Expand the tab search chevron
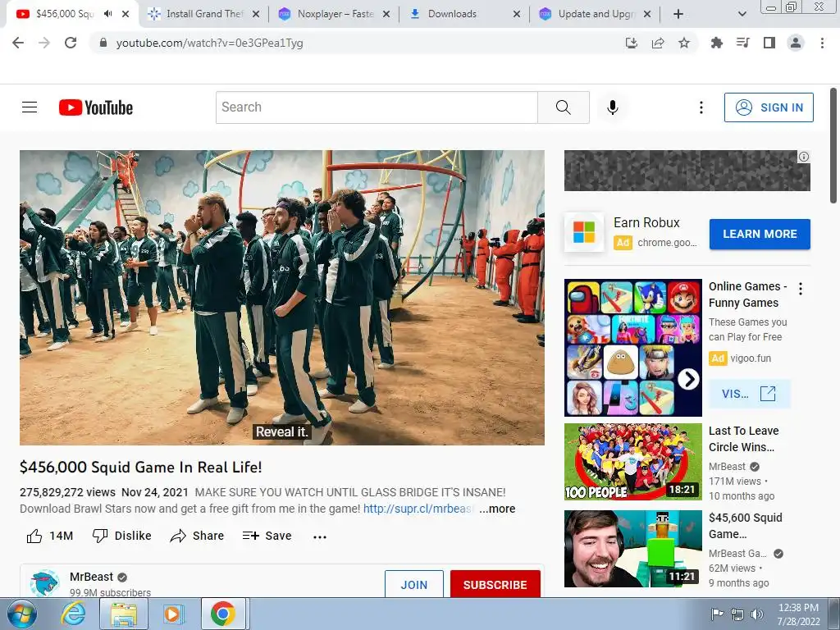The image size is (840, 630). 742,14
